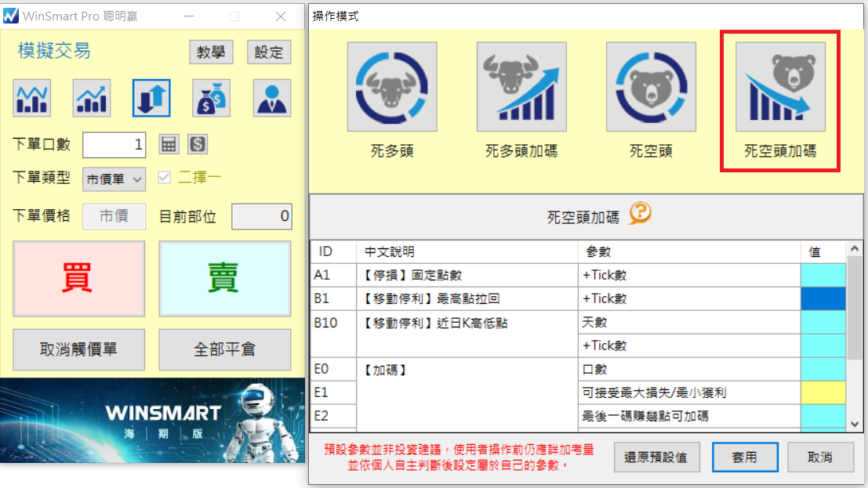Click the 可接受最大損失/最小獲利 parameter cell
The width and height of the screenshot is (868, 488).
[689, 392]
